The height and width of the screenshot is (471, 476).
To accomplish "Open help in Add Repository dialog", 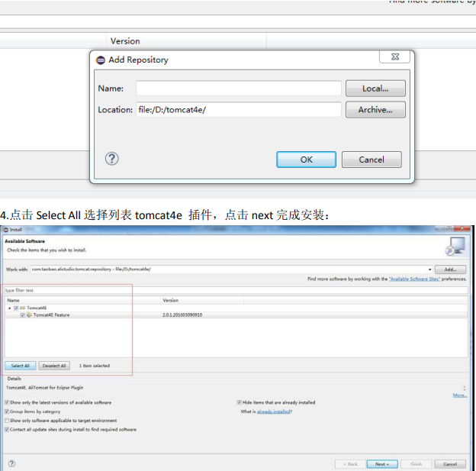I will (x=111, y=159).
